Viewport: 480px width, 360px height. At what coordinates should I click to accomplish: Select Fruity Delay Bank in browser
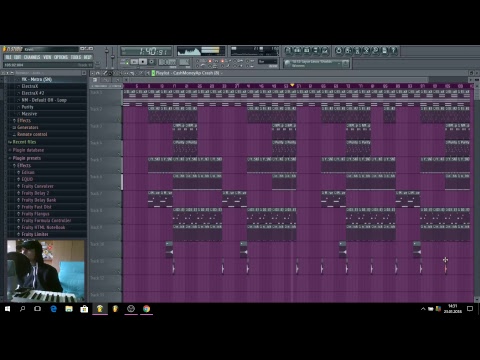tap(39, 200)
